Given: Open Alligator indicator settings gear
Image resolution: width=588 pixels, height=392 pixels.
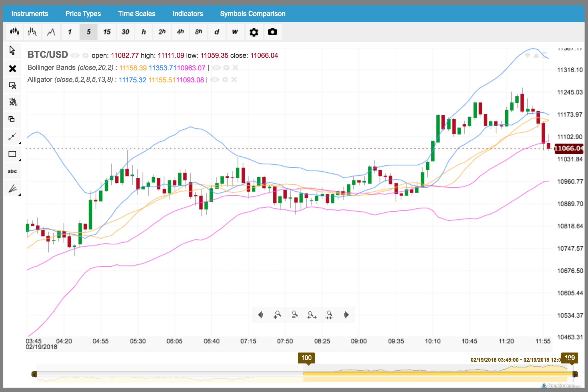Looking at the screenshot, I should coord(225,80).
